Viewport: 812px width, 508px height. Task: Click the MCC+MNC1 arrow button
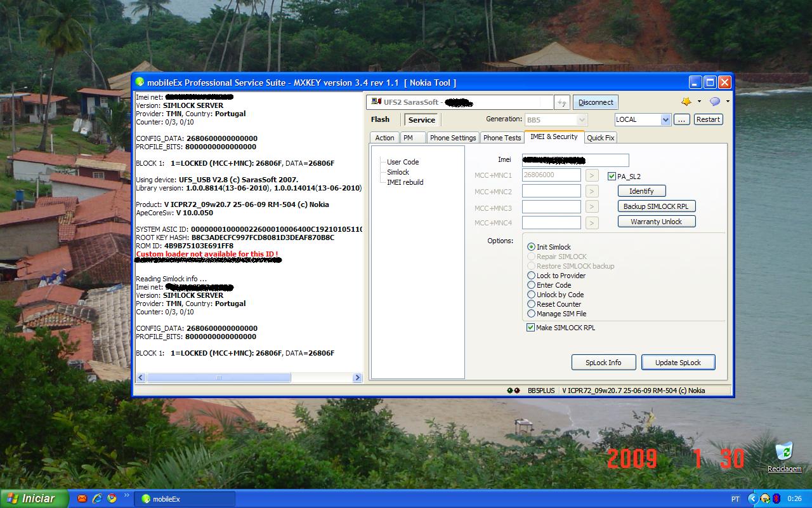point(591,175)
